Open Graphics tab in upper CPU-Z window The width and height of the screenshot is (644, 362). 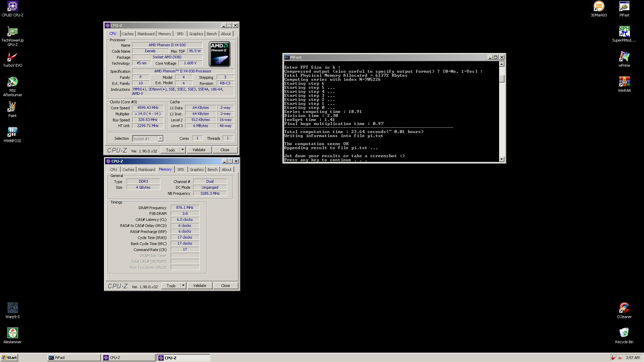[196, 34]
